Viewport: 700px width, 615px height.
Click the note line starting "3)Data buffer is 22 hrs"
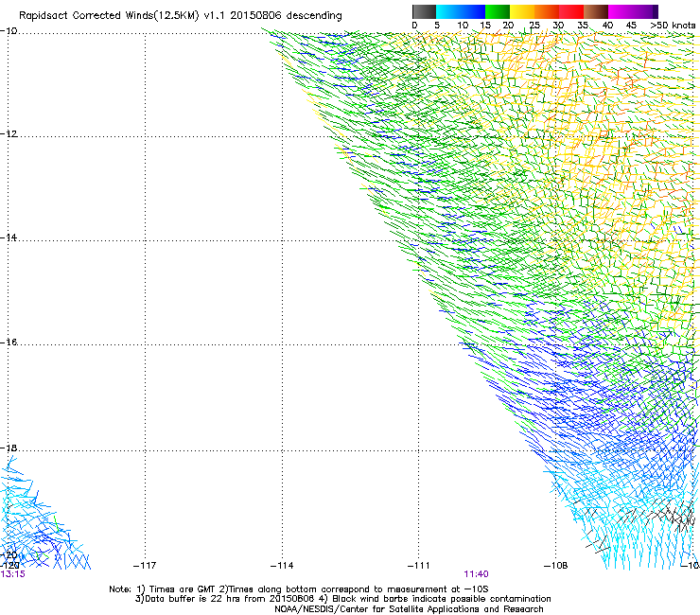click(x=342, y=599)
